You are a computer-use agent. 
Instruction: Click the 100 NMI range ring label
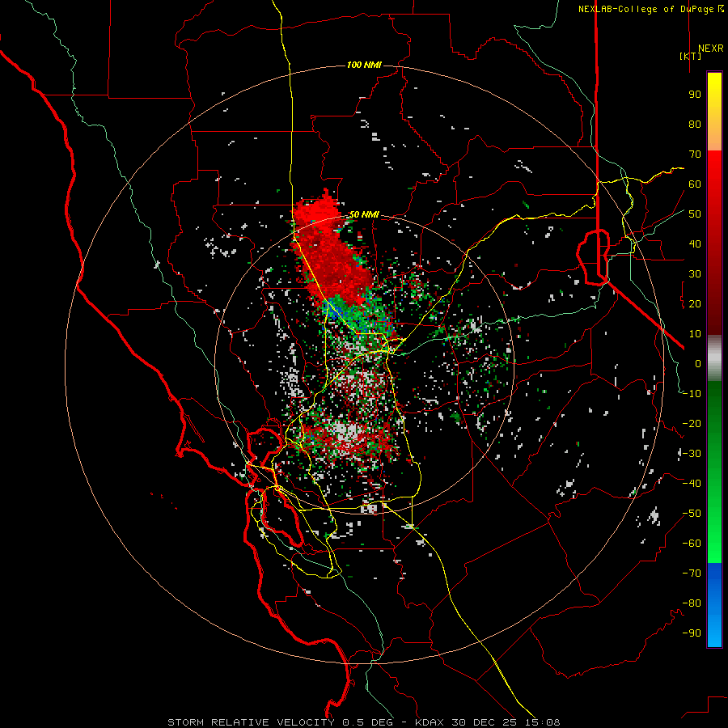click(364, 65)
